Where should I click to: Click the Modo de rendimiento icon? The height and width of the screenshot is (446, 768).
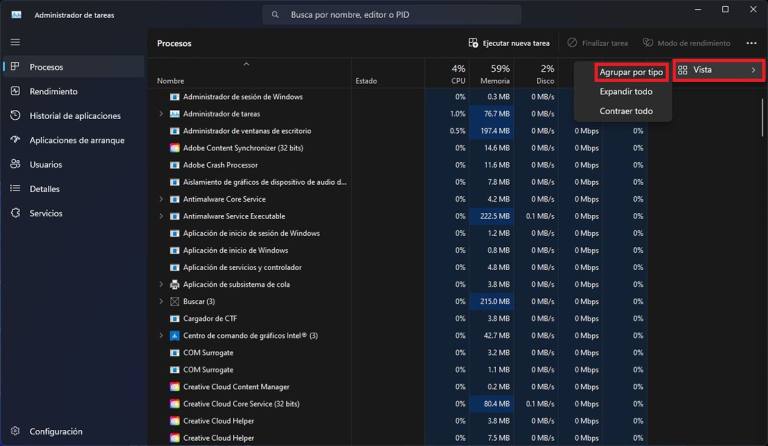[648, 43]
